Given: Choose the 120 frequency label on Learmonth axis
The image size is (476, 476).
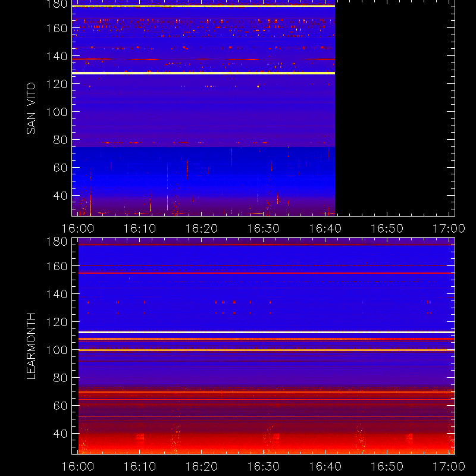Looking at the screenshot, I should (57, 322).
